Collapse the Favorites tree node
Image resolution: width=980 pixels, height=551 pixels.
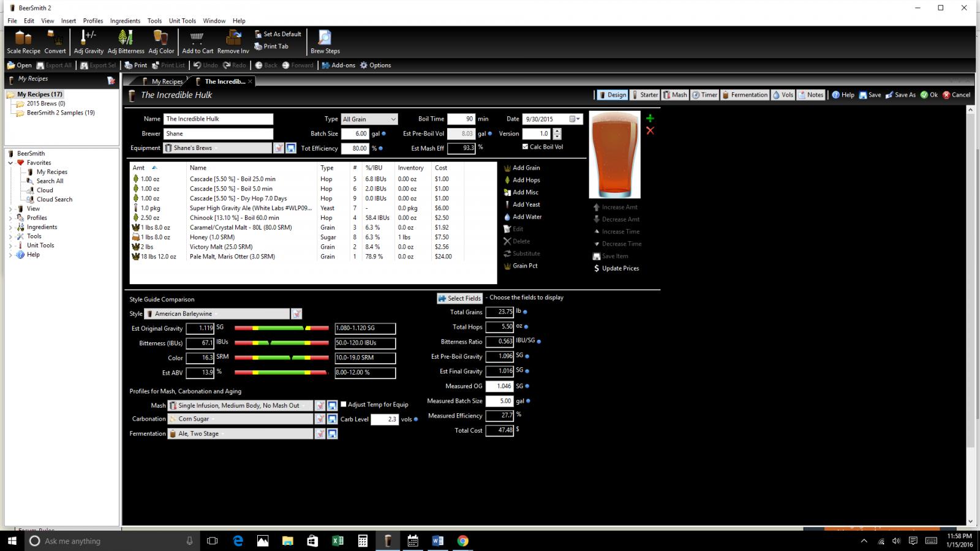pos(10,163)
